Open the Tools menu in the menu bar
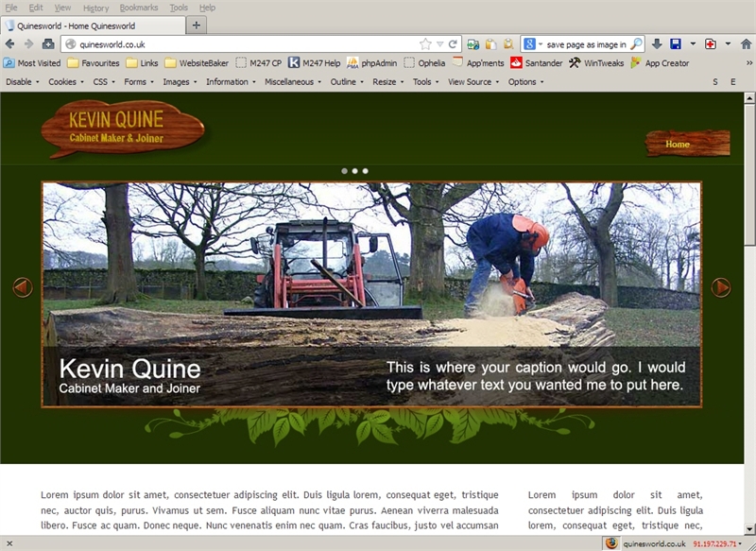 (x=178, y=8)
